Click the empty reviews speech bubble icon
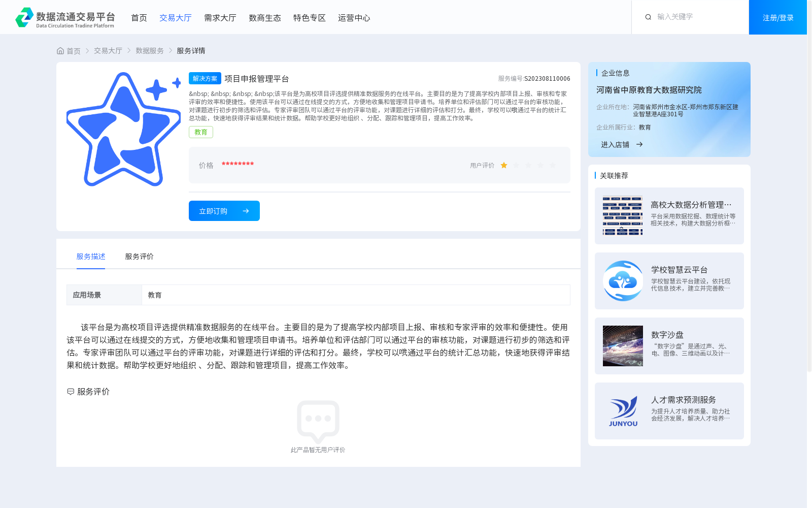Image resolution: width=812 pixels, height=508 pixels. 318,422
